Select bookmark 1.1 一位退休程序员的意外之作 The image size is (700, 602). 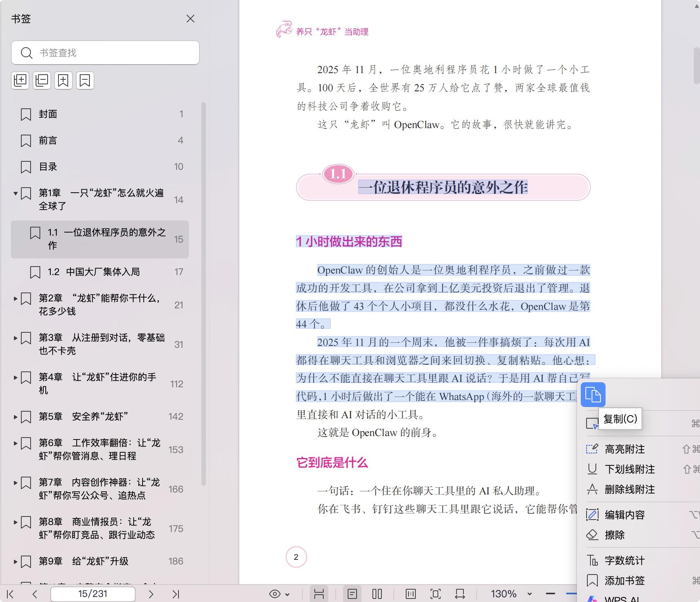click(x=100, y=239)
